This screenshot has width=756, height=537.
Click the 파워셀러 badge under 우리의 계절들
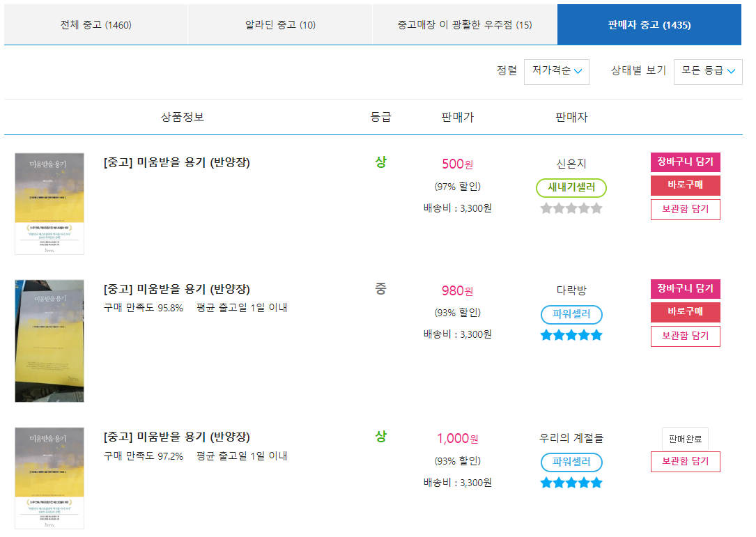[x=571, y=462]
